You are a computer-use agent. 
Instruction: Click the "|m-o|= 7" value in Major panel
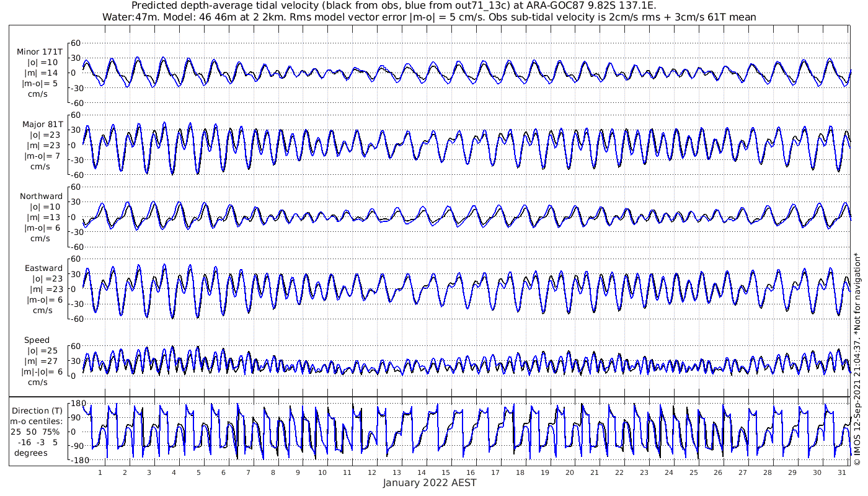[41, 156]
